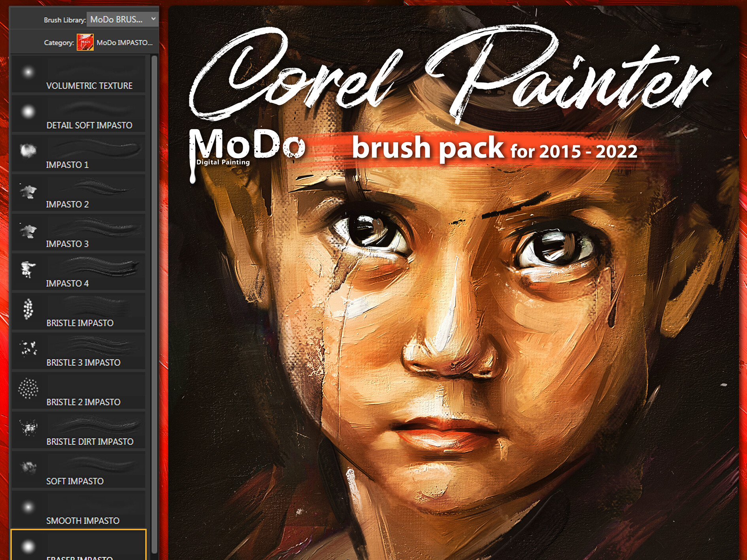Click the brush list vertical scrollbar

tap(155, 304)
